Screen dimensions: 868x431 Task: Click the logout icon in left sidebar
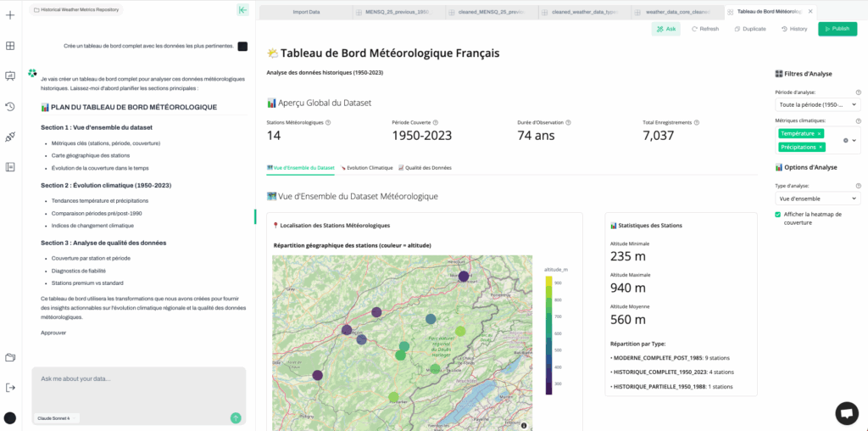tap(10, 387)
